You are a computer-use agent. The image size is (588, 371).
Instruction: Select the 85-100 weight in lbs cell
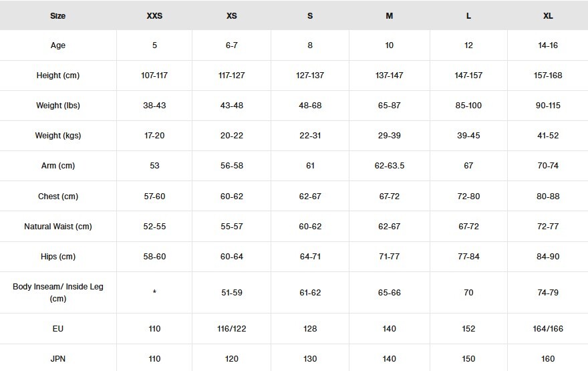point(468,106)
